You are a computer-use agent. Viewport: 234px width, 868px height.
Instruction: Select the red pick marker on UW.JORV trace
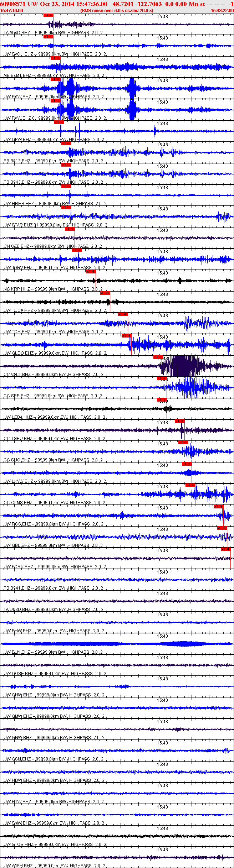[x=77, y=250]
